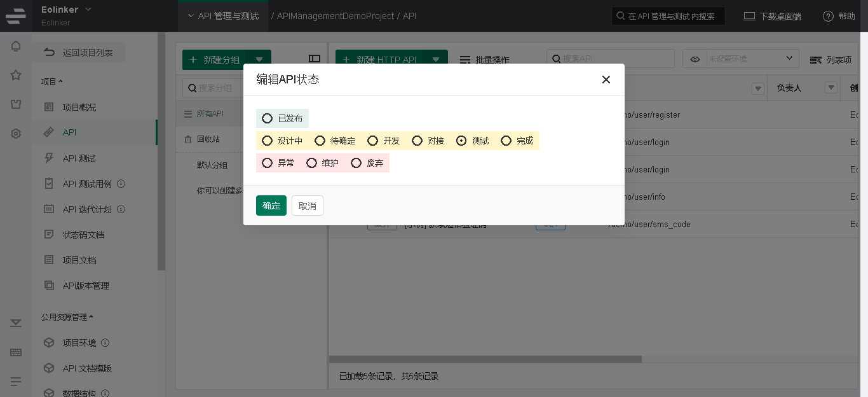868x397 pixels.
Task: Collapse the 项目 section
Action: (52, 81)
